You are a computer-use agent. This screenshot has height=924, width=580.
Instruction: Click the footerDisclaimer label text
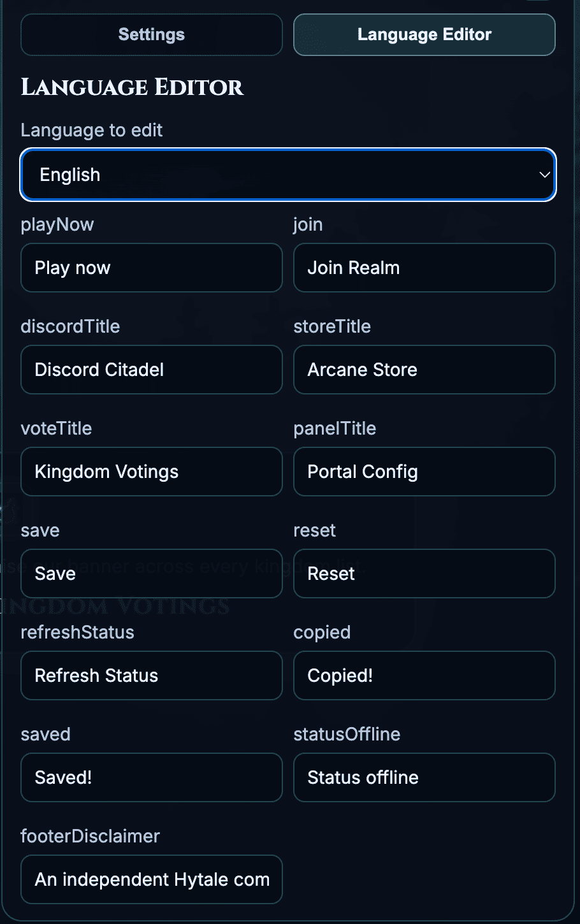click(x=90, y=836)
